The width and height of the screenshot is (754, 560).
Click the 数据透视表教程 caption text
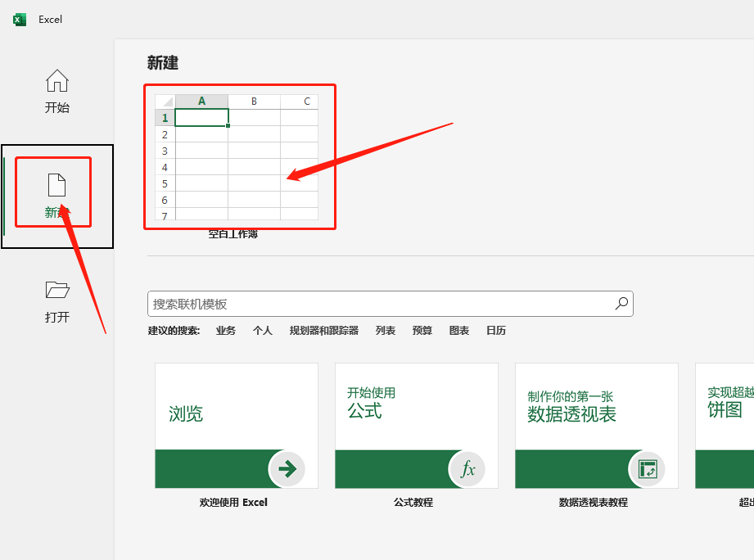[594, 503]
